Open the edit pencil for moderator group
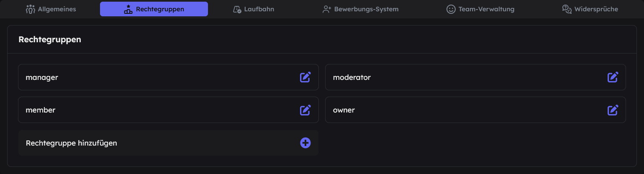Screen dimensions: 644x174 pos(613,77)
